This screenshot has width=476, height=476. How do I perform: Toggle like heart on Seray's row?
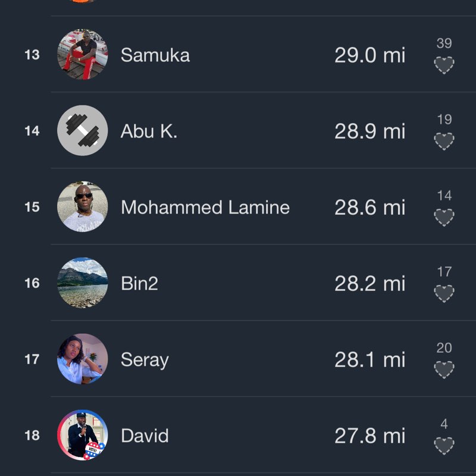[444, 369]
